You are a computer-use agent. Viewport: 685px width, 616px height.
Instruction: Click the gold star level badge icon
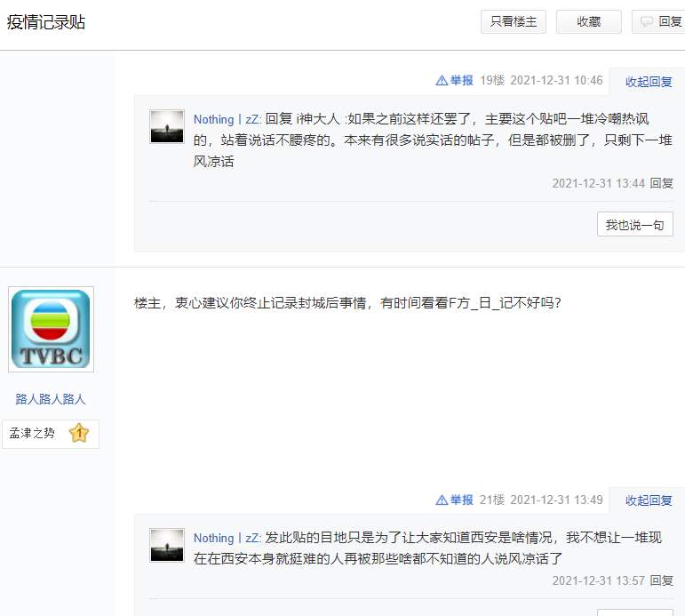78,434
